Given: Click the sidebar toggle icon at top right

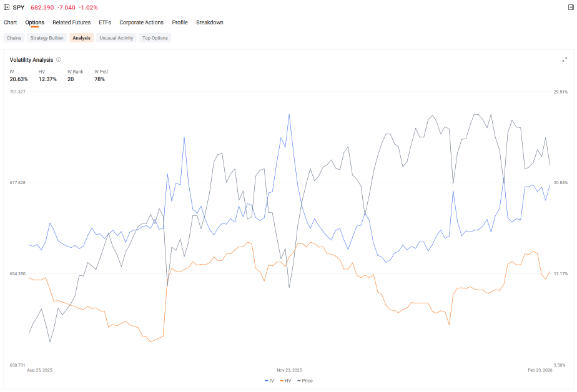Looking at the screenshot, I should 571,7.
